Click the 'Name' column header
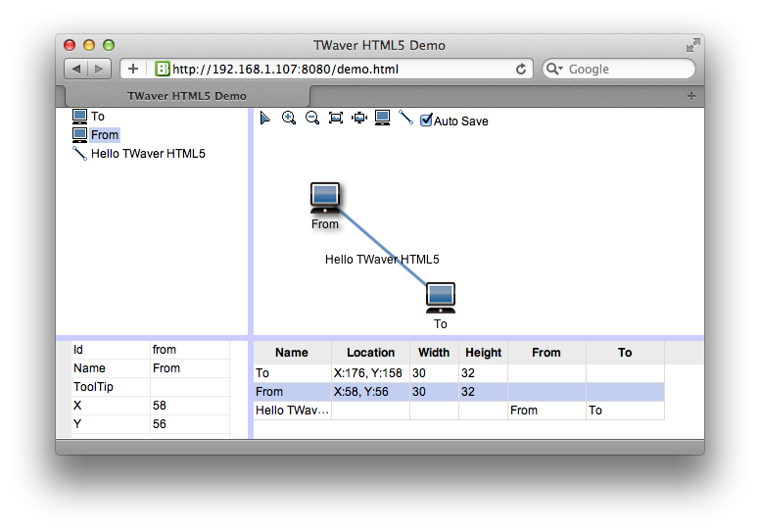The image size is (760, 532). (x=292, y=353)
